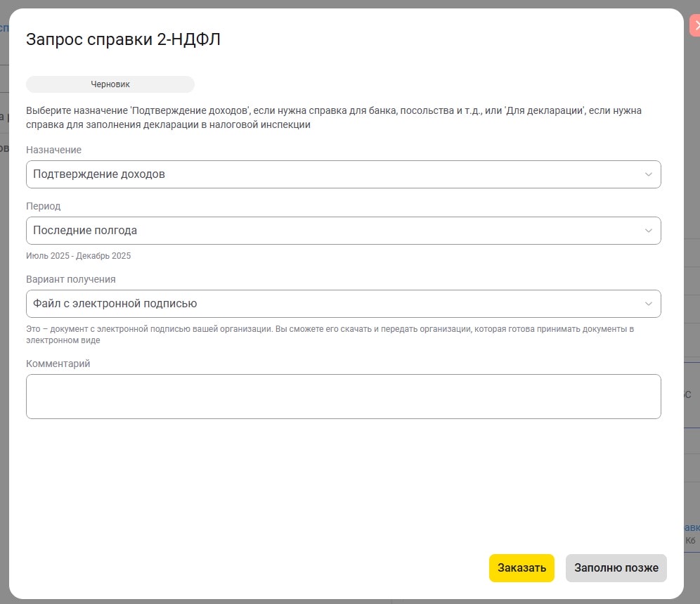Click the Назначение field label

pyautogui.click(x=53, y=150)
